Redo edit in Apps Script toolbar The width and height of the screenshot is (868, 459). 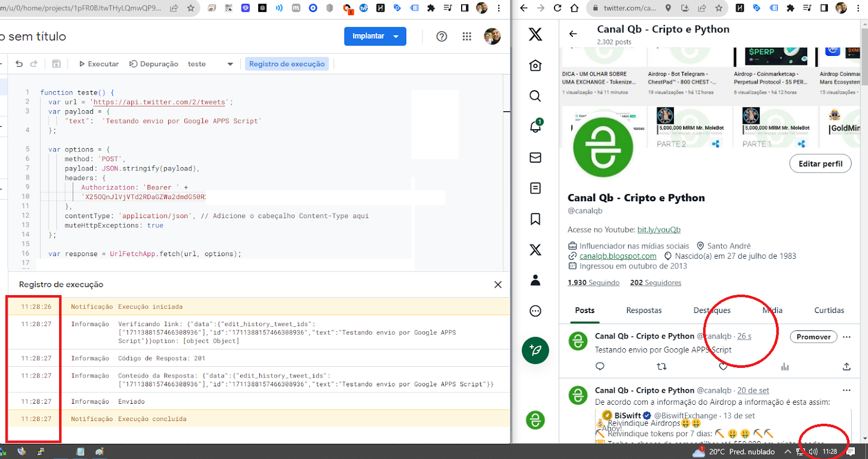34,63
